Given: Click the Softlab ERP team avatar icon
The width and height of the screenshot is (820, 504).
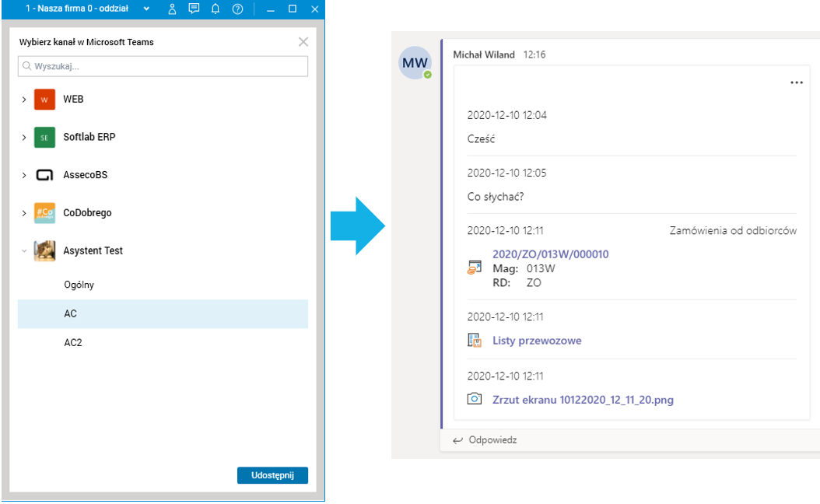Looking at the screenshot, I should tap(44, 137).
